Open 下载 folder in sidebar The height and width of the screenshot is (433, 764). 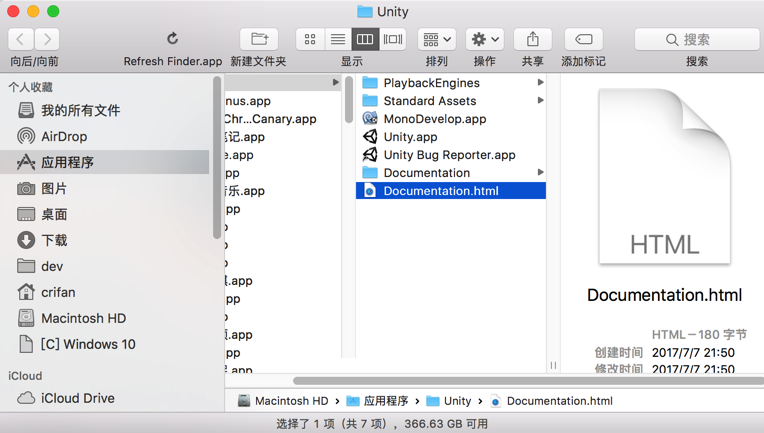105,240
